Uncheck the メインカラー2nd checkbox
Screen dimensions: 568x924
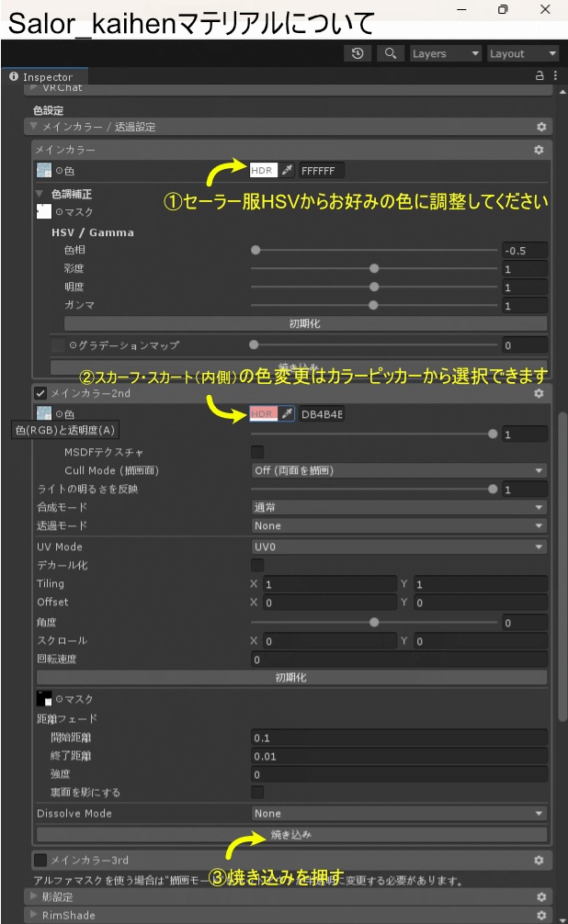[40, 393]
